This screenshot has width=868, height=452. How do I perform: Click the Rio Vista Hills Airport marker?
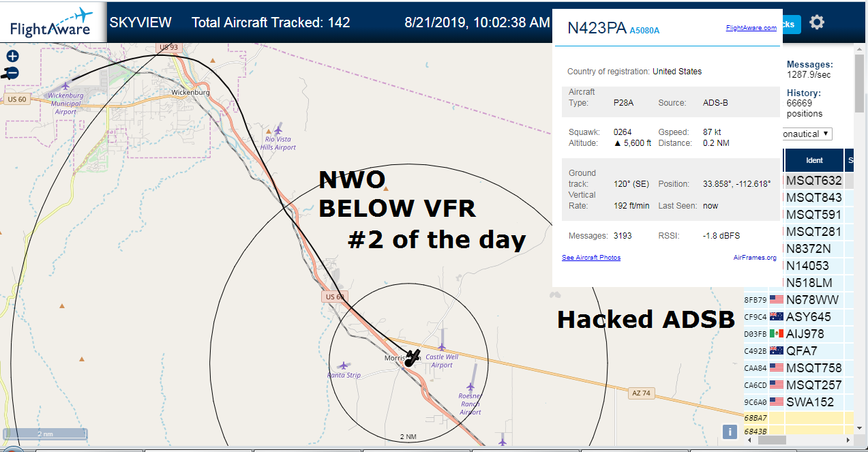278,129
